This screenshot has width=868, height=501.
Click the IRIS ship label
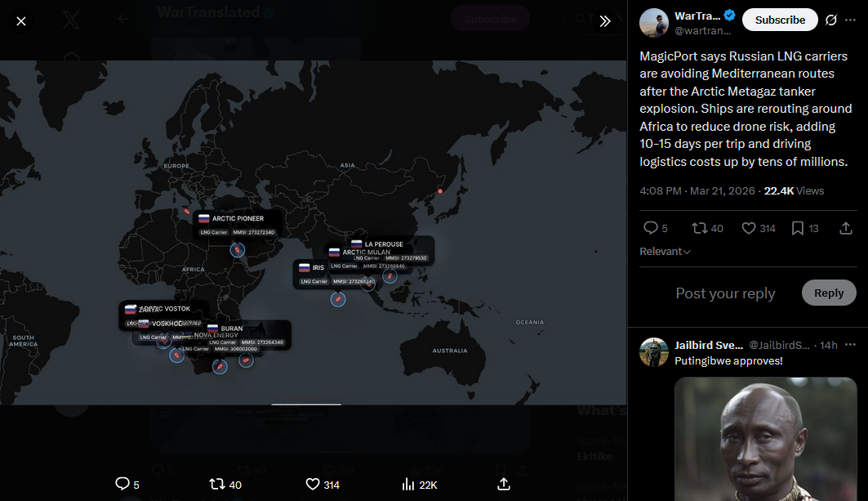[x=318, y=268]
